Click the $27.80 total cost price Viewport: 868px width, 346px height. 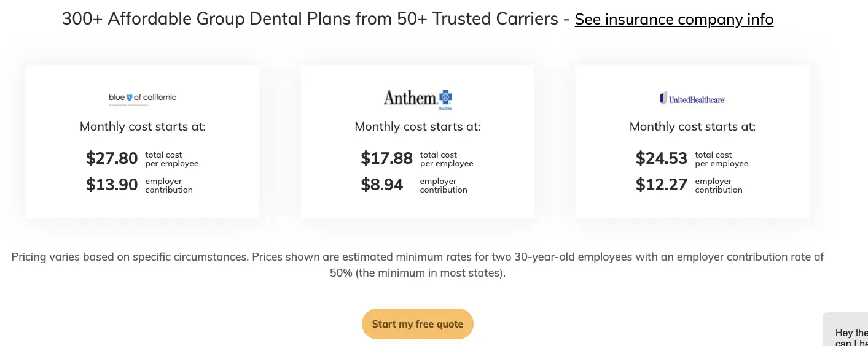coord(112,158)
